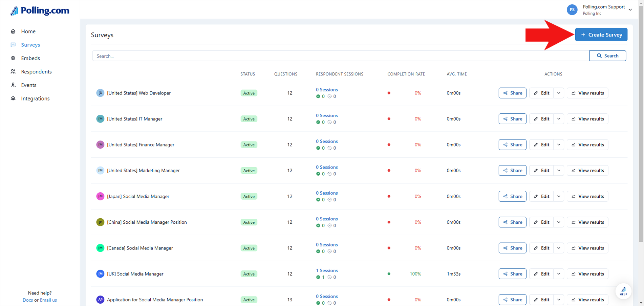644x306 pixels.
Task: Go to Surveys in sidebar
Action: 30,45
